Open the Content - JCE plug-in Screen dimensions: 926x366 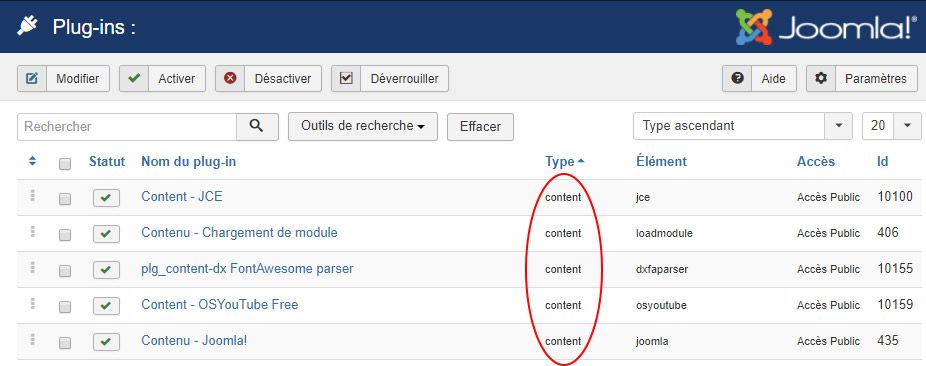tap(182, 197)
